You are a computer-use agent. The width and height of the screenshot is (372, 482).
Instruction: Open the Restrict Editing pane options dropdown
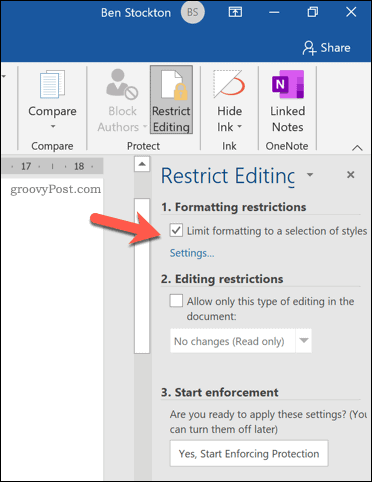pyautogui.click(x=310, y=174)
